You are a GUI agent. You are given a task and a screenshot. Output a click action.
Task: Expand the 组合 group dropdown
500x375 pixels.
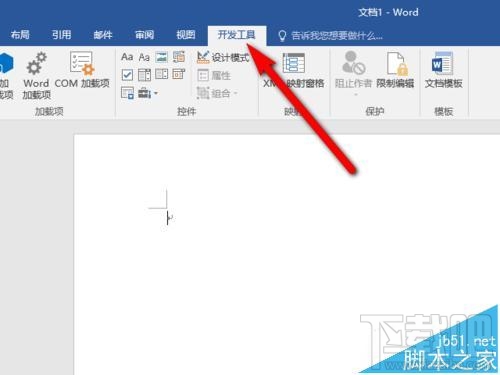(217, 93)
